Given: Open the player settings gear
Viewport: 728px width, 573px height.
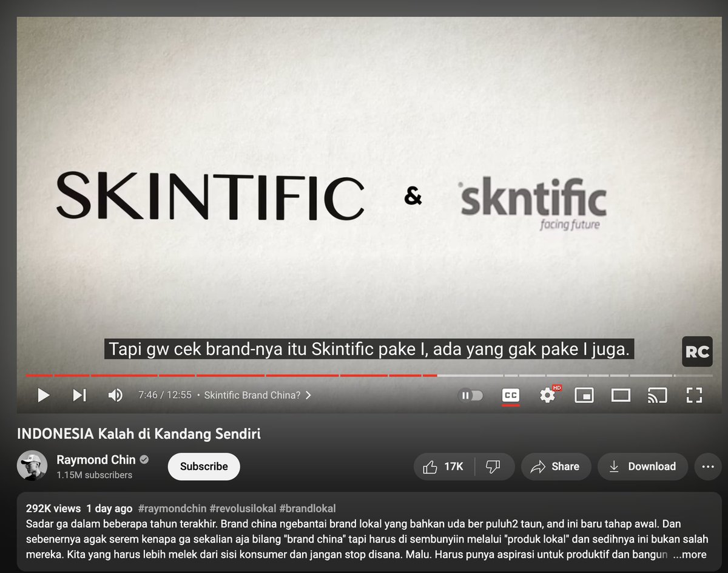Looking at the screenshot, I should (x=547, y=395).
